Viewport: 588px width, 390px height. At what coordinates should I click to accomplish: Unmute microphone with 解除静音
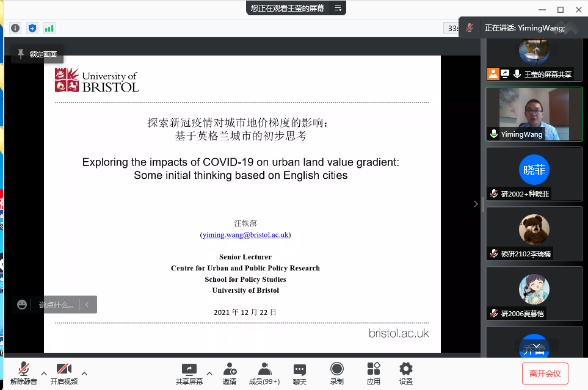pos(24,373)
